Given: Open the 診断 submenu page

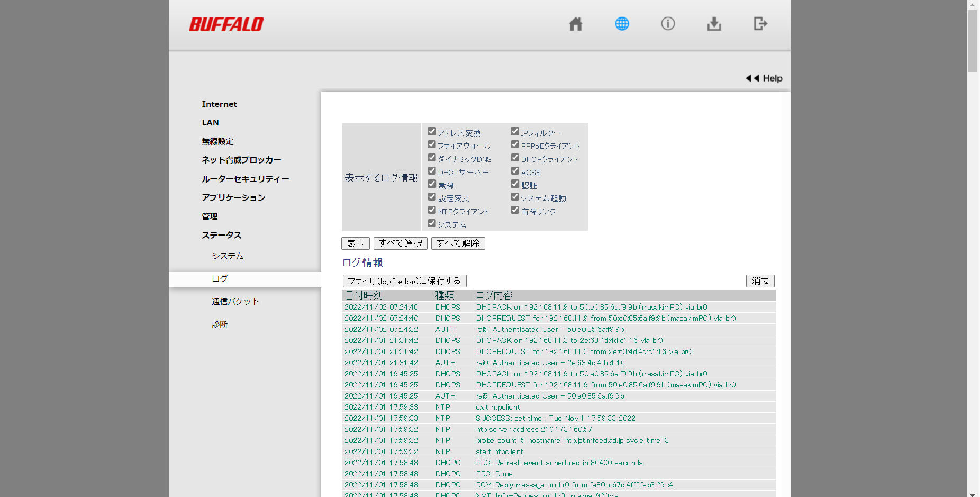Looking at the screenshot, I should tap(220, 324).
